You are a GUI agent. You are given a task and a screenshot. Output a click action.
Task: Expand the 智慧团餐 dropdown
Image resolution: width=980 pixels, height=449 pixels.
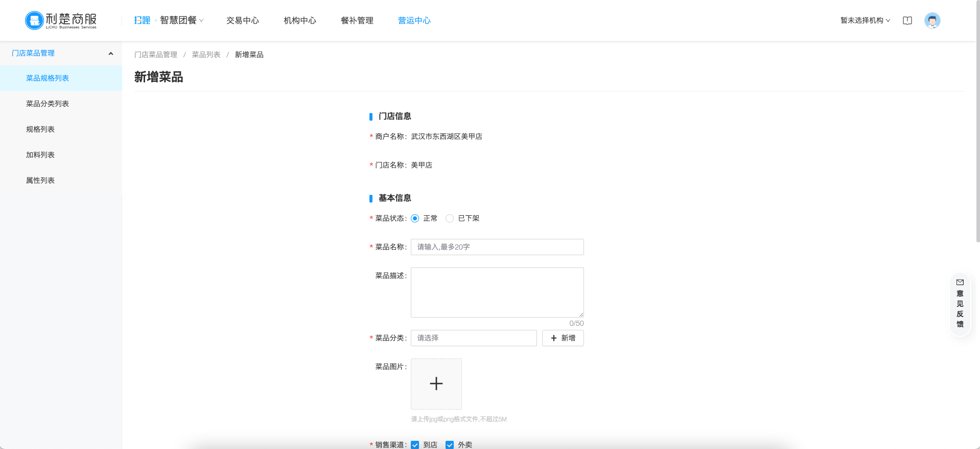coord(182,20)
